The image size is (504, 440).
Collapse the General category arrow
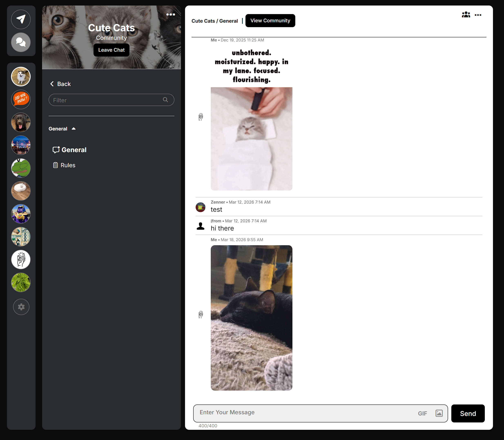[x=74, y=129]
